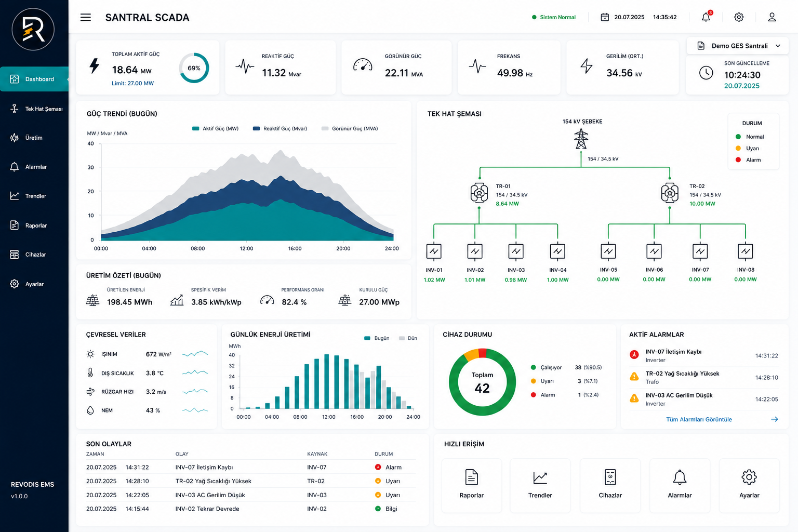
Task: Select the TR-02 transformer icon
Action: (x=670, y=193)
